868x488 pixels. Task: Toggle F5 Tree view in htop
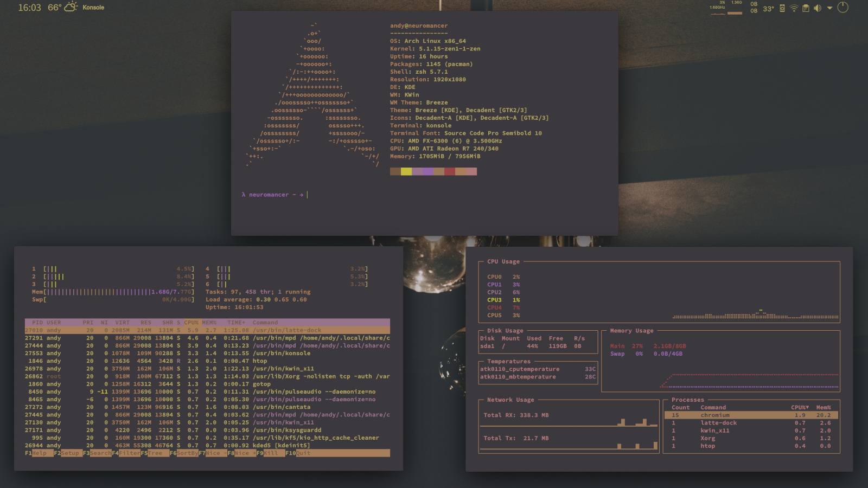click(x=155, y=453)
